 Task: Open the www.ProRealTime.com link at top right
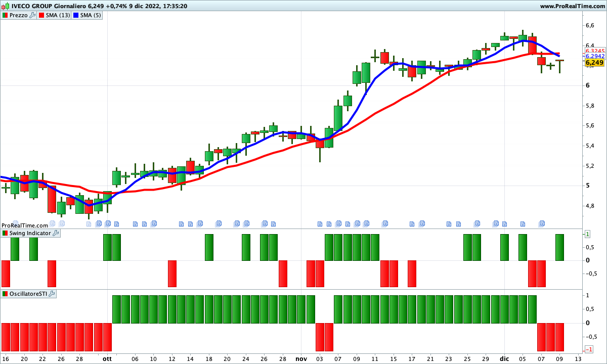(572, 6)
